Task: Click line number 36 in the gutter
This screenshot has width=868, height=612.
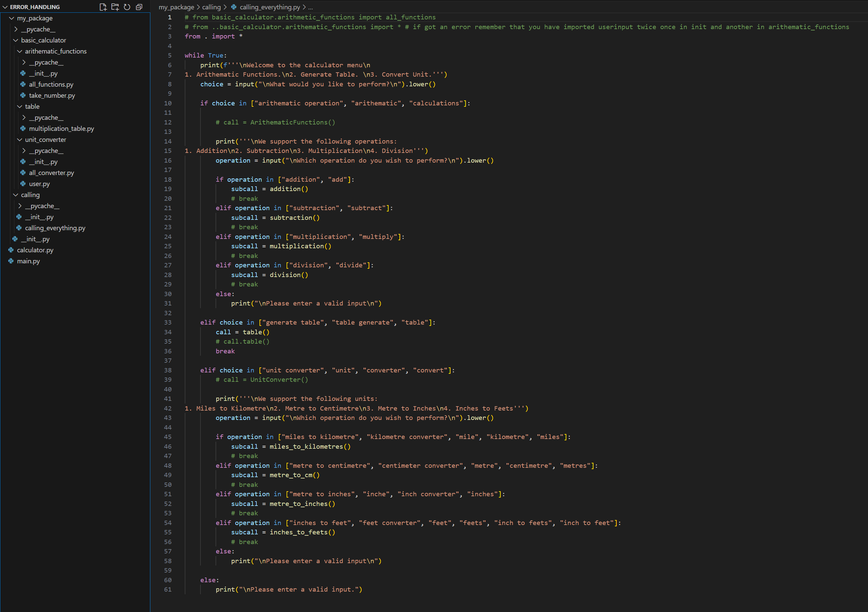Action: (x=167, y=351)
